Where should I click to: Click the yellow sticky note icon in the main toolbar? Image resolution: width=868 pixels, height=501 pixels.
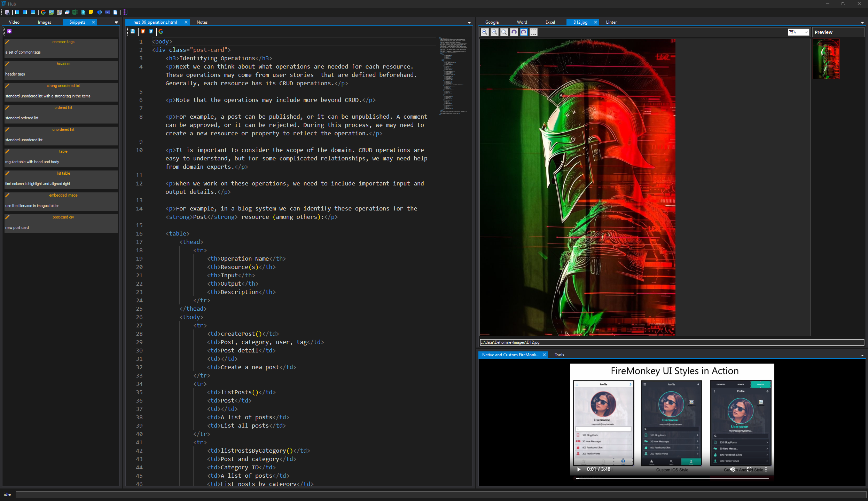pyautogui.click(x=91, y=12)
